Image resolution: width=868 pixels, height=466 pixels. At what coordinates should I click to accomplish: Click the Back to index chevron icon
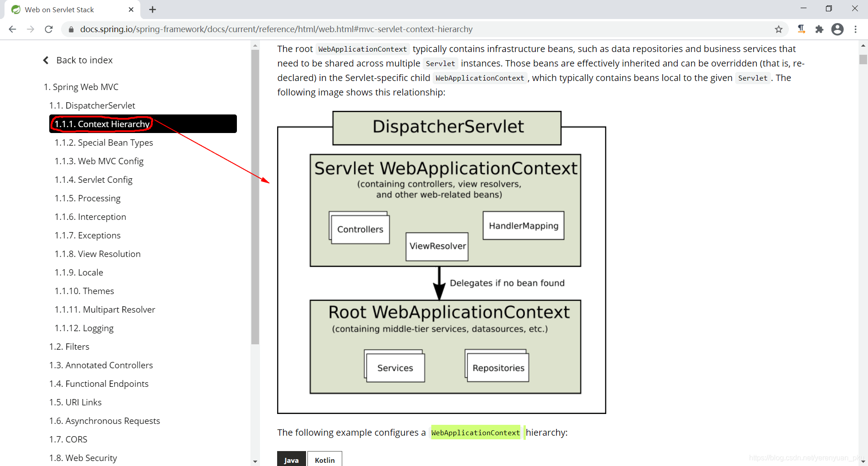[46, 60]
